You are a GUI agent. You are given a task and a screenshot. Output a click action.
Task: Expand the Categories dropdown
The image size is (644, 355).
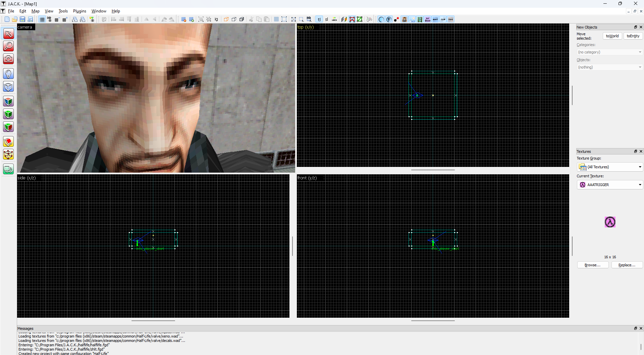609,52
